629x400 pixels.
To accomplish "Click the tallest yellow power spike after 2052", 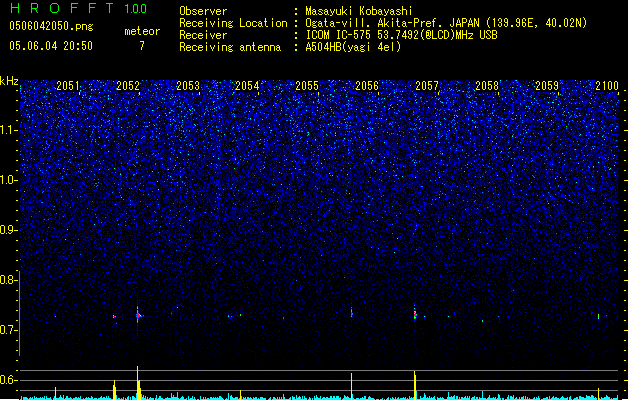I will click(x=138, y=382).
